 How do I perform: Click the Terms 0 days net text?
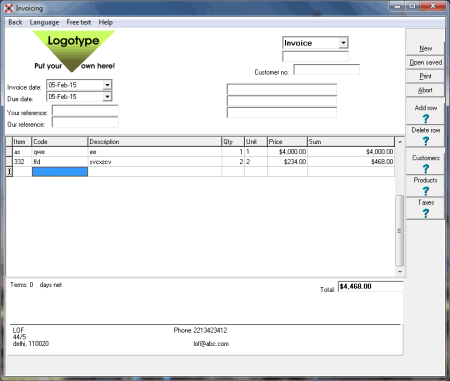36,285
